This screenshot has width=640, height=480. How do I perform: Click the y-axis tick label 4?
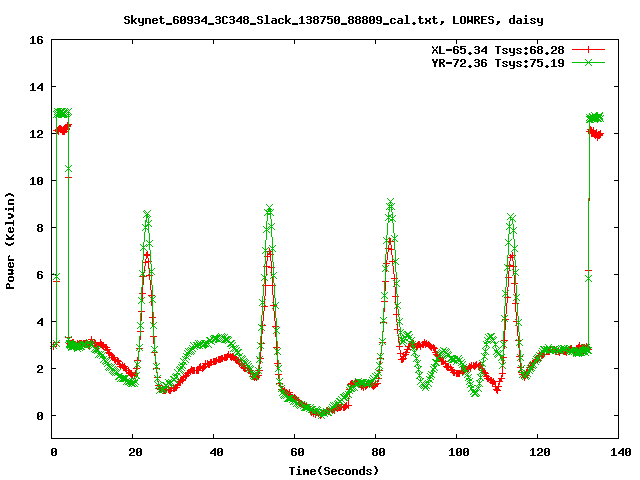(40, 322)
